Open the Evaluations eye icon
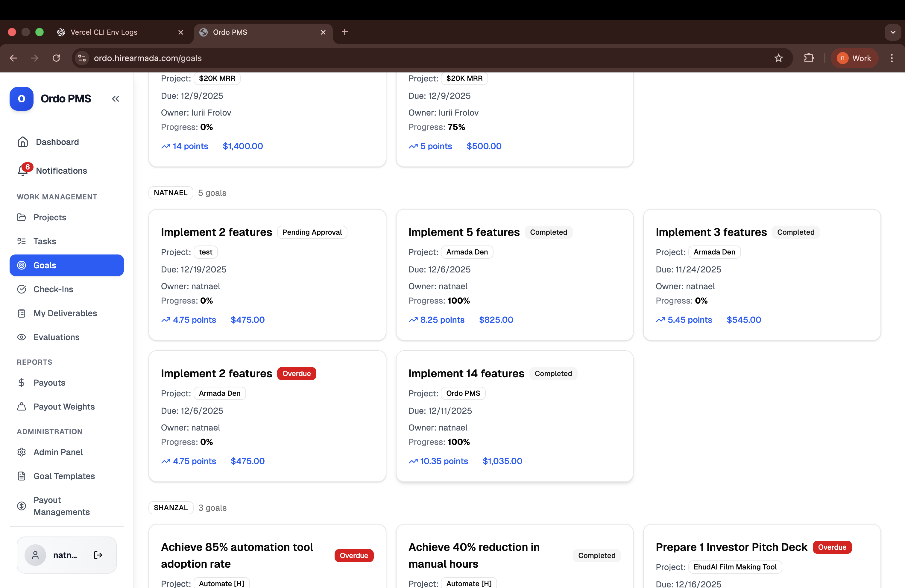This screenshot has width=905, height=588. (x=22, y=337)
